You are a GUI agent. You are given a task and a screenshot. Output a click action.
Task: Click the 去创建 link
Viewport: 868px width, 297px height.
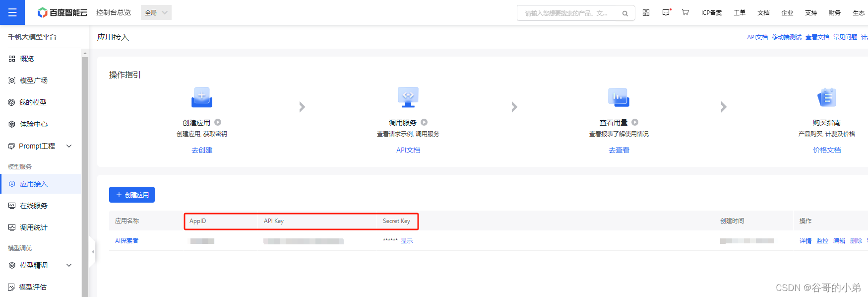[x=202, y=150]
